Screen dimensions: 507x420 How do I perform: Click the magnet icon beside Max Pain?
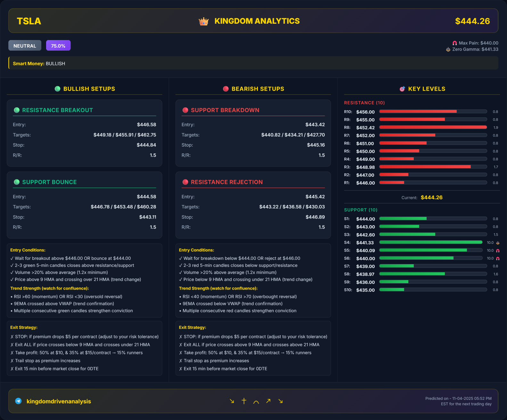tap(454, 43)
